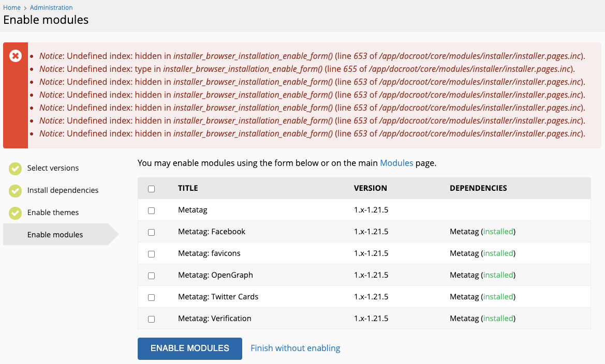Click the Metatag: Verification title

click(x=215, y=318)
